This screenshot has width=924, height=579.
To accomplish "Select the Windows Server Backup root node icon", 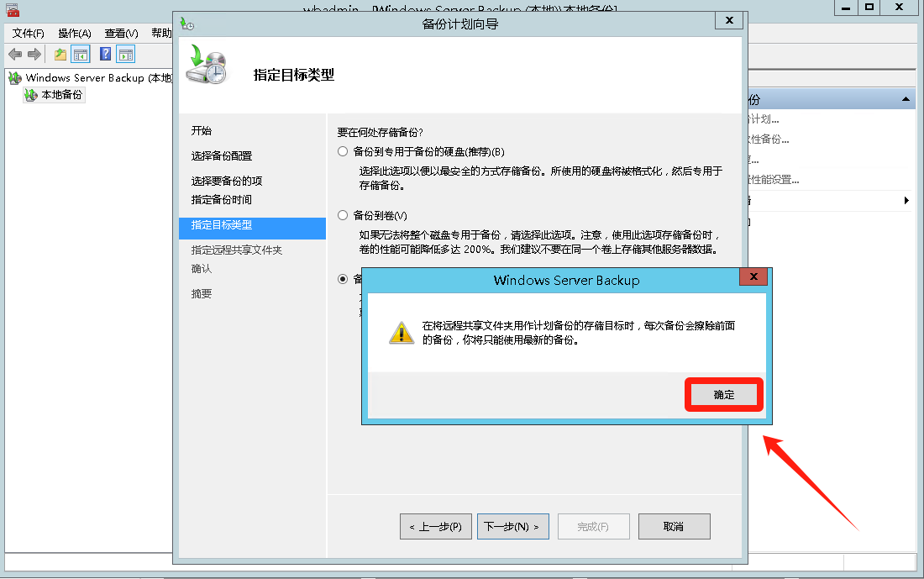I will 15,78.
